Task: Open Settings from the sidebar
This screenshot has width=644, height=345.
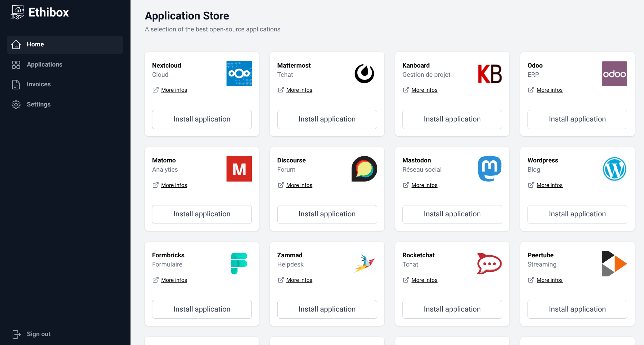Action: pos(65,104)
